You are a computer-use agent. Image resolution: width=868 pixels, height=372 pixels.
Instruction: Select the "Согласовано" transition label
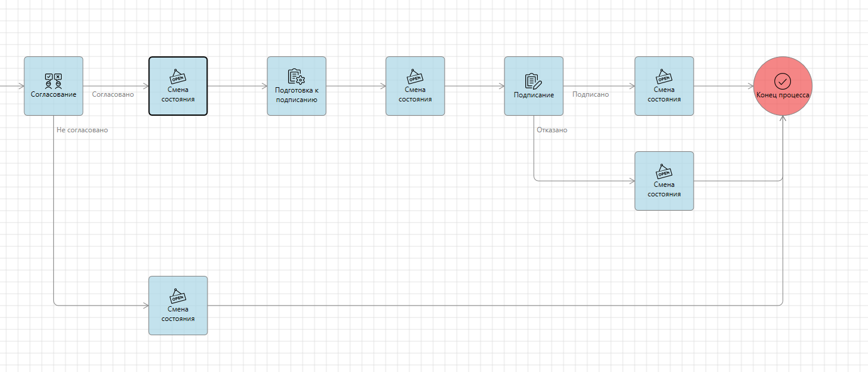point(113,94)
